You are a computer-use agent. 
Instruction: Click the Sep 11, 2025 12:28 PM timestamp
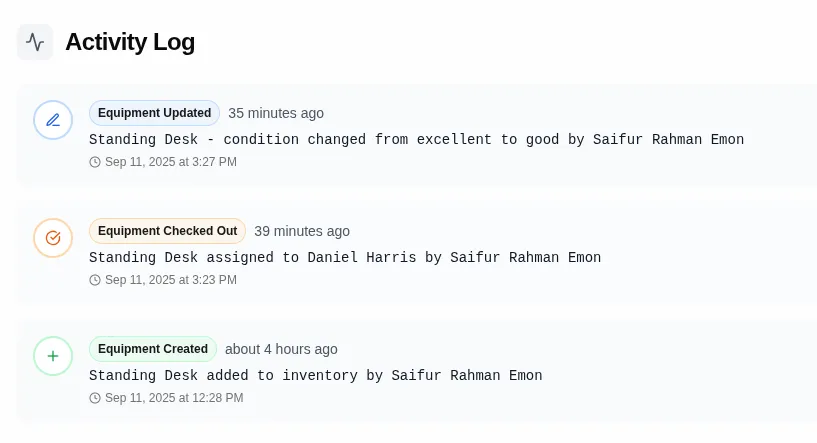coord(174,398)
